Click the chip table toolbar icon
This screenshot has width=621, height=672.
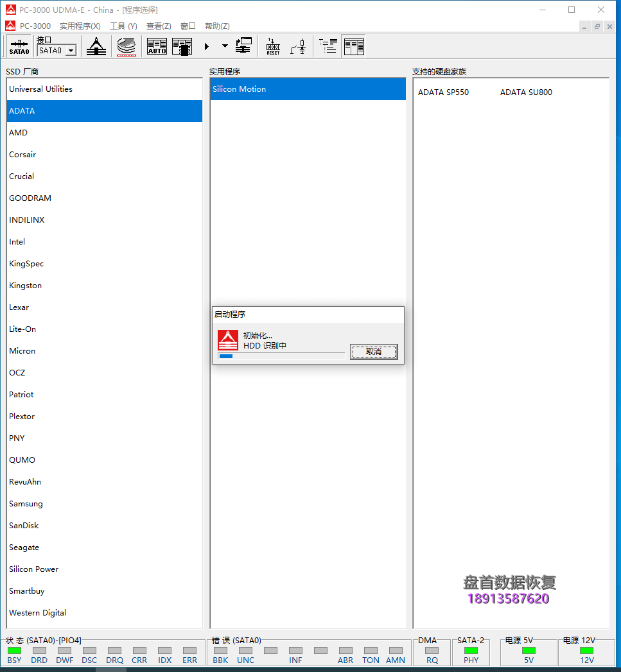click(x=182, y=46)
